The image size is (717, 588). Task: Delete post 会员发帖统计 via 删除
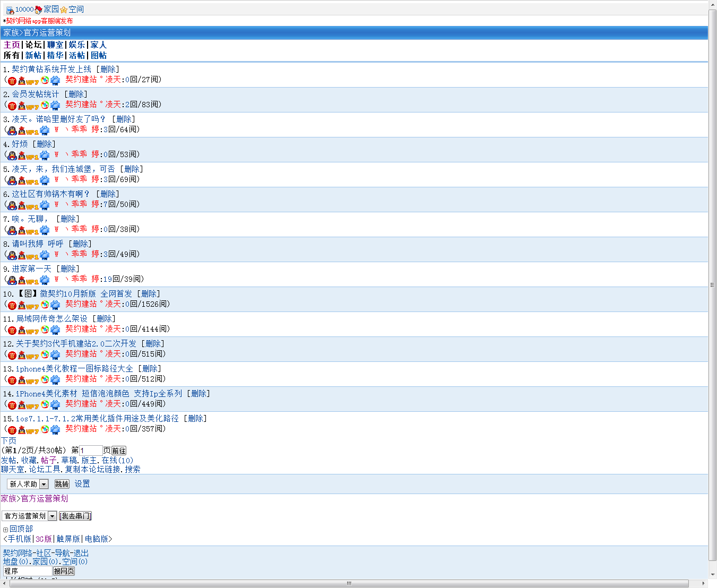coord(76,94)
